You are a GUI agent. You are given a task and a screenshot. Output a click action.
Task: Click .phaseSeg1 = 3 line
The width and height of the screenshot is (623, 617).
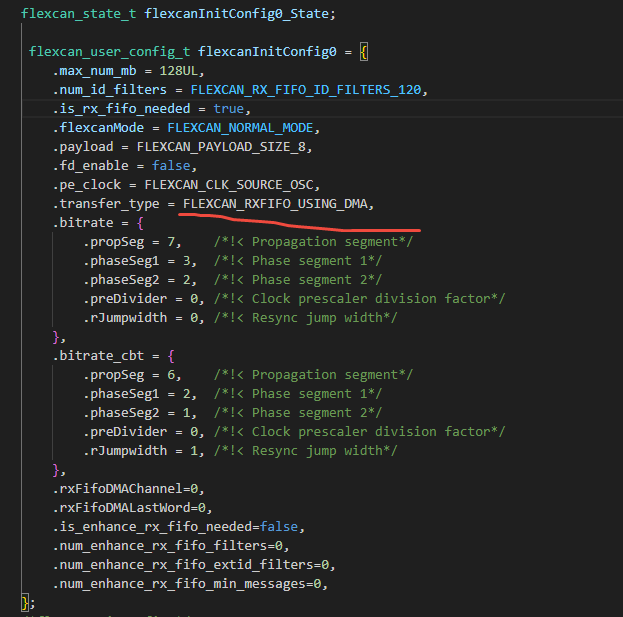pos(140,261)
